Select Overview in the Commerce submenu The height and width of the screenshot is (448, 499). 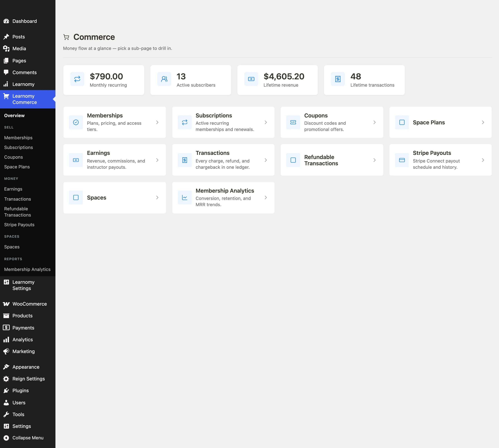[14, 115]
